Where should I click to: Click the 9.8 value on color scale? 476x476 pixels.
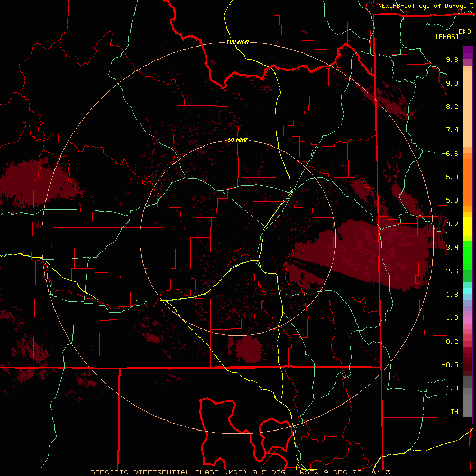[452, 59]
